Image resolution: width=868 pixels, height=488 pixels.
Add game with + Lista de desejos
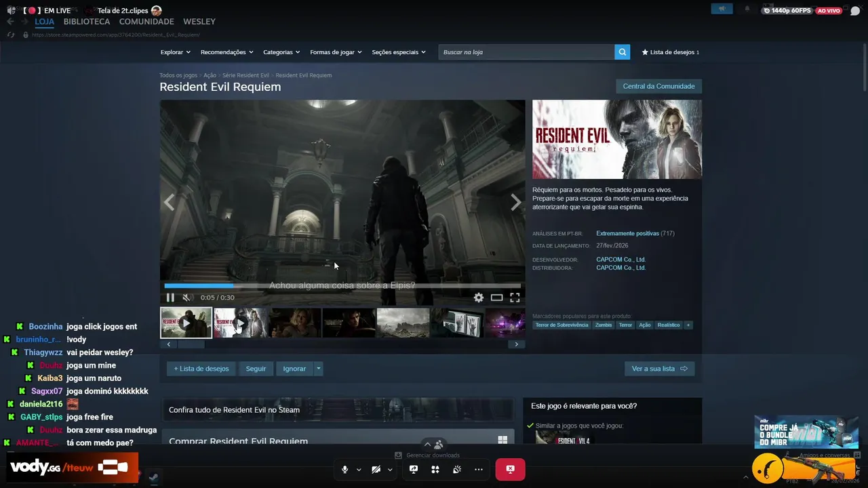click(201, 369)
